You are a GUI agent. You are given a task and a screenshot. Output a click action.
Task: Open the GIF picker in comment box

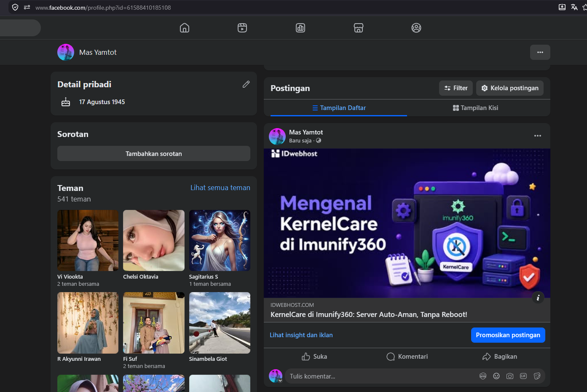click(x=523, y=376)
